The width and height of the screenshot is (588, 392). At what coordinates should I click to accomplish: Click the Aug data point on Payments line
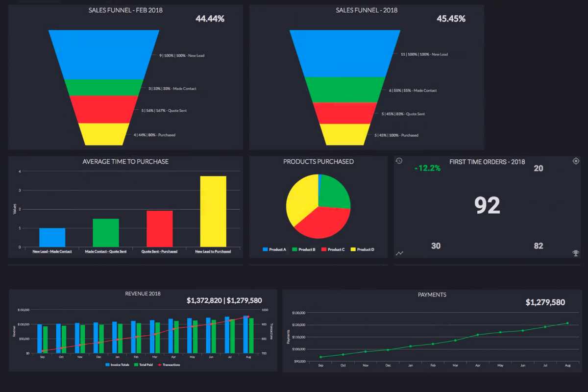point(567,323)
